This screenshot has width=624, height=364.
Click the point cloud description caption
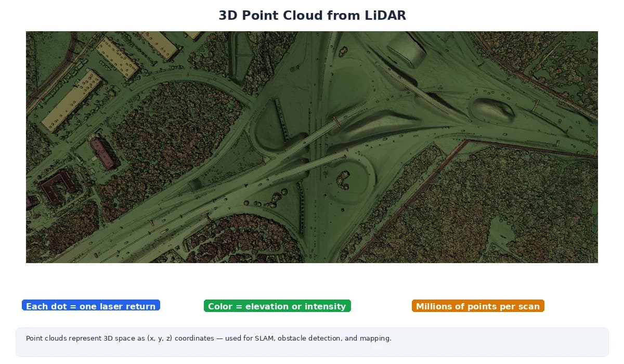[209, 339]
